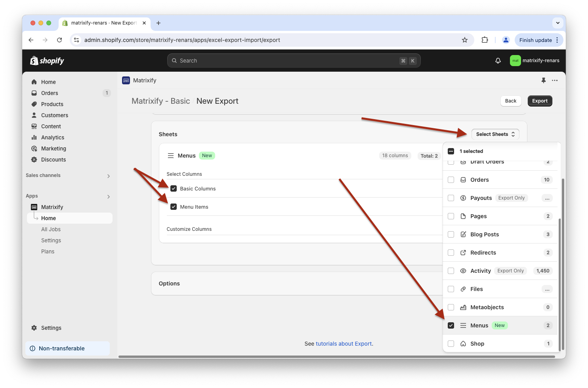This screenshot has width=588, height=388.
Task: Bookmark this page with star icon
Action: coord(465,40)
